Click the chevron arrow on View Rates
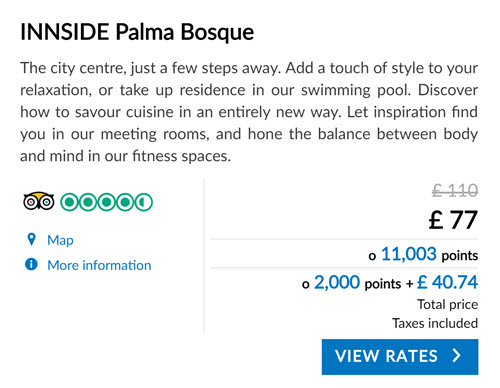 pyautogui.click(x=457, y=356)
